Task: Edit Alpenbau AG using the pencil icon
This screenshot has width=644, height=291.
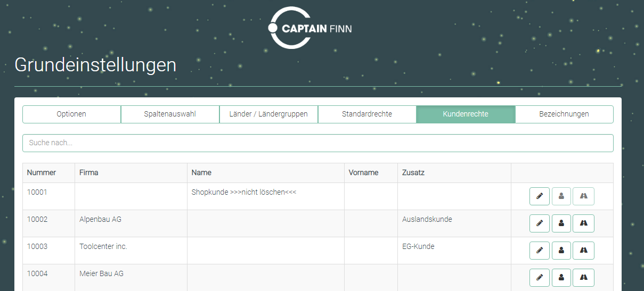Action: coord(539,223)
